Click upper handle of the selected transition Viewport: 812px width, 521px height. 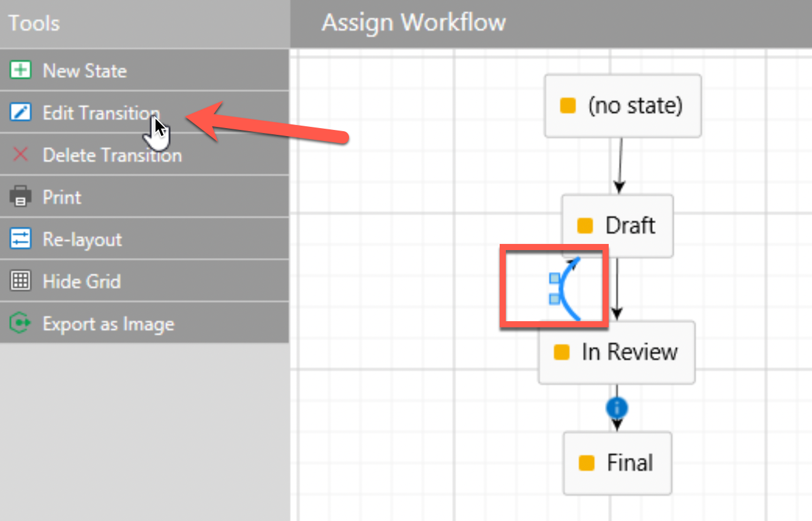[554, 279]
